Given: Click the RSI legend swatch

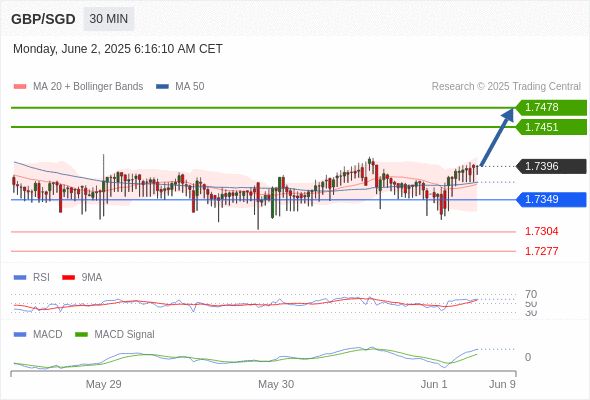Looking at the screenshot, I should click(x=20, y=278).
